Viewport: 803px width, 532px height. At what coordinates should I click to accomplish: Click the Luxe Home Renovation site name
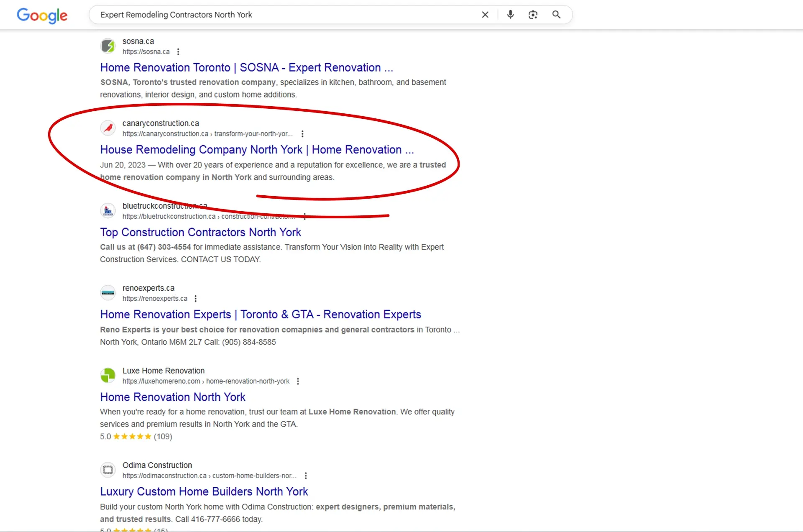coord(164,371)
